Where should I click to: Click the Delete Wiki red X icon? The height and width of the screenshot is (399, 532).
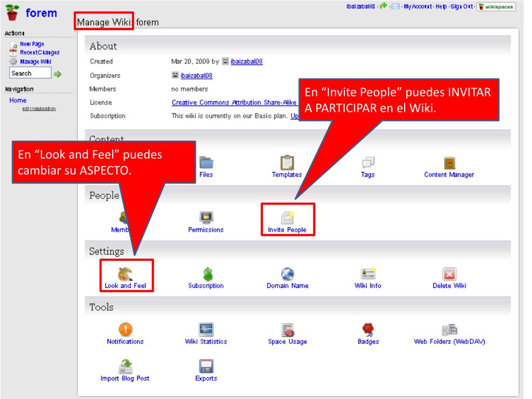tap(449, 274)
